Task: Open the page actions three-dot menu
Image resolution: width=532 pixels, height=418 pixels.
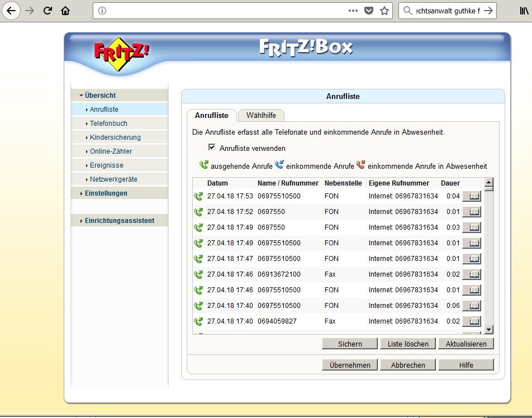Action: point(353,11)
